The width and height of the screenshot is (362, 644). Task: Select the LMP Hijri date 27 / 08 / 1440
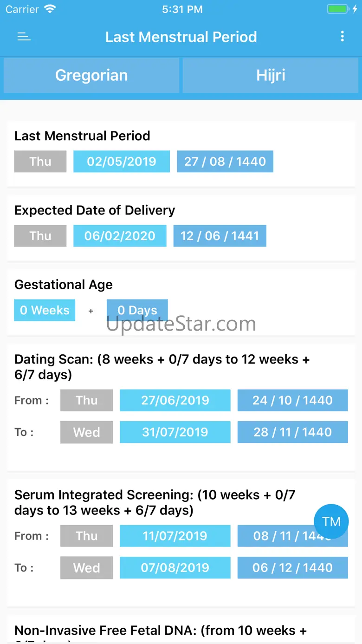coord(225,162)
